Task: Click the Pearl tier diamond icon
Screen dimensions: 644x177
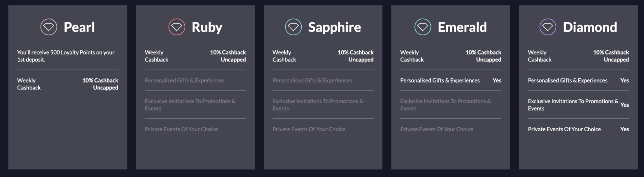Action: click(x=49, y=27)
